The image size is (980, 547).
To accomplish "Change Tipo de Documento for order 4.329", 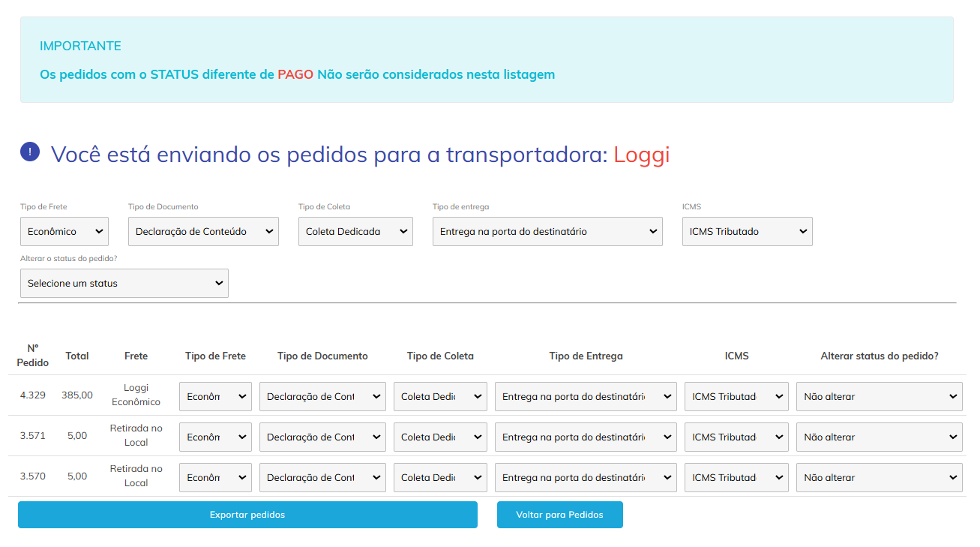I will pos(322,396).
